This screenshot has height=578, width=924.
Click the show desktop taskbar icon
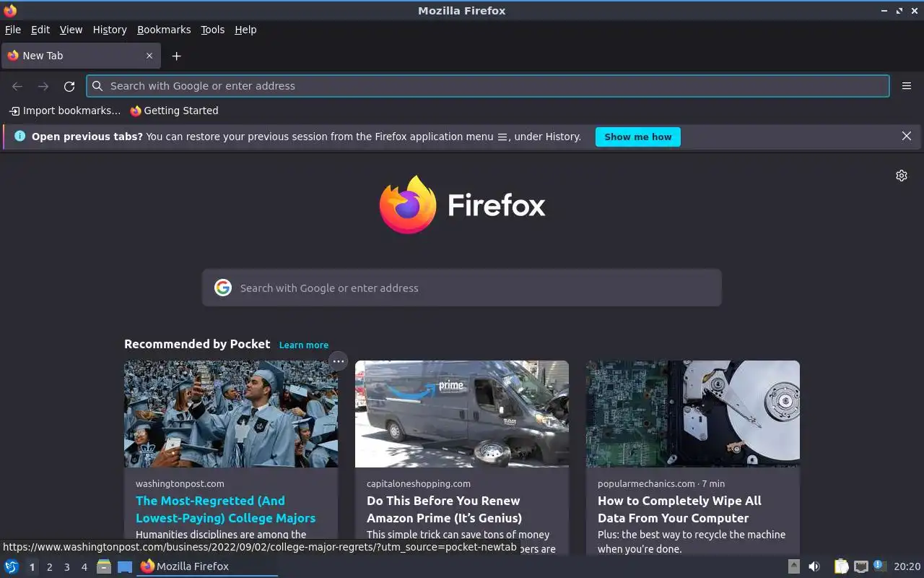125,566
